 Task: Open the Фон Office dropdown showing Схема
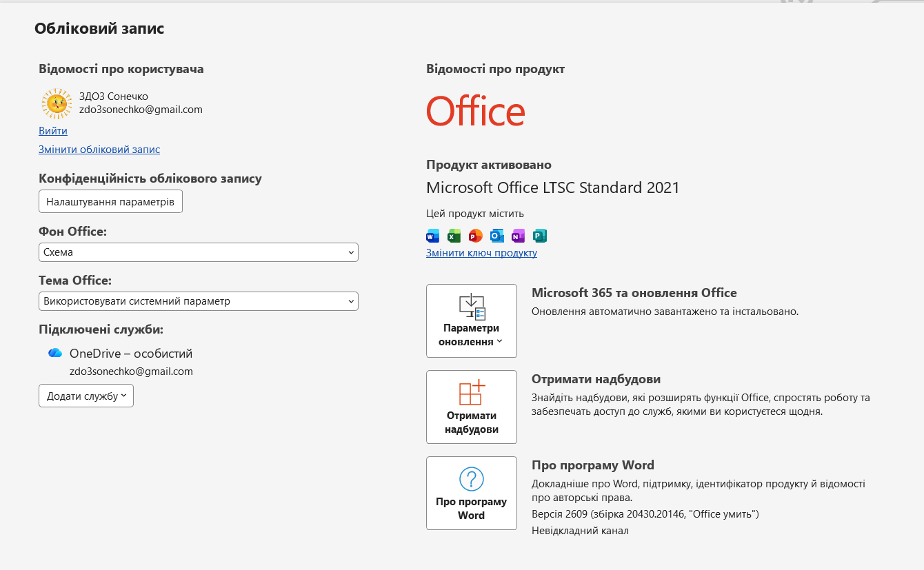click(x=199, y=252)
